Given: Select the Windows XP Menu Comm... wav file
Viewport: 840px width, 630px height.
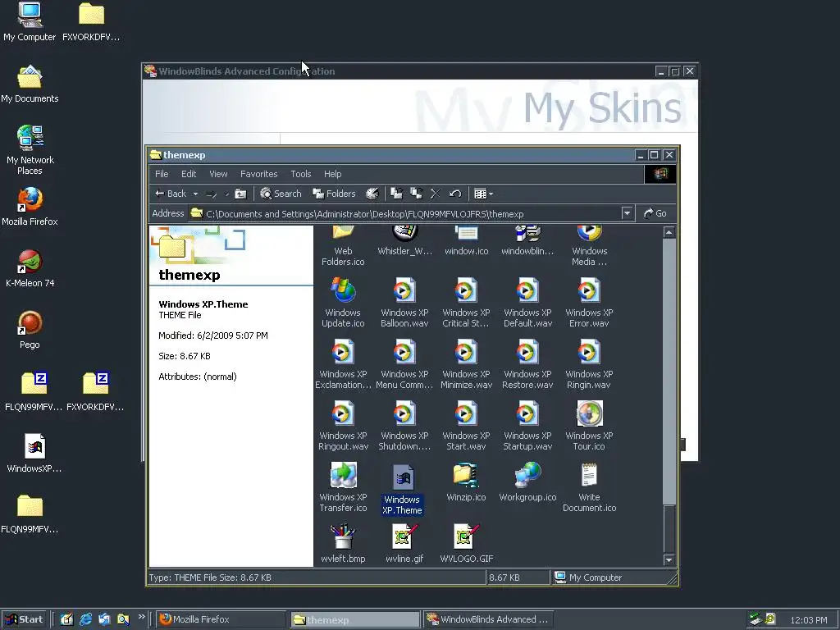Looking at the screenshot, I should [x=404, y=363].
